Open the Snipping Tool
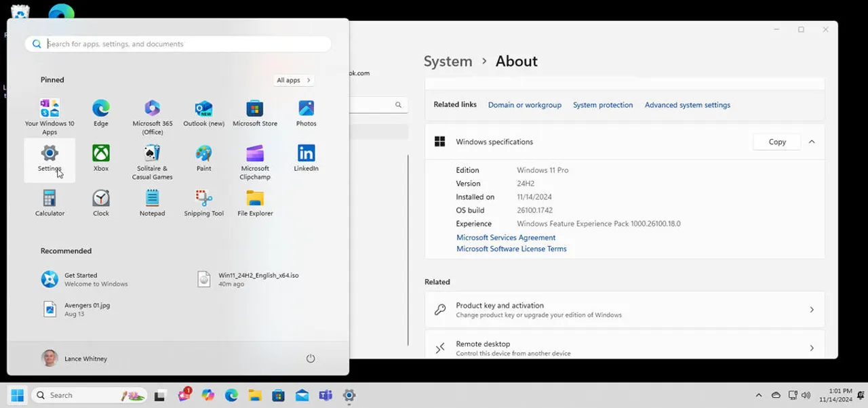Image resolution: width=868 pixels, height=408 pixels. pyautogui.click(x=203, y=203)
